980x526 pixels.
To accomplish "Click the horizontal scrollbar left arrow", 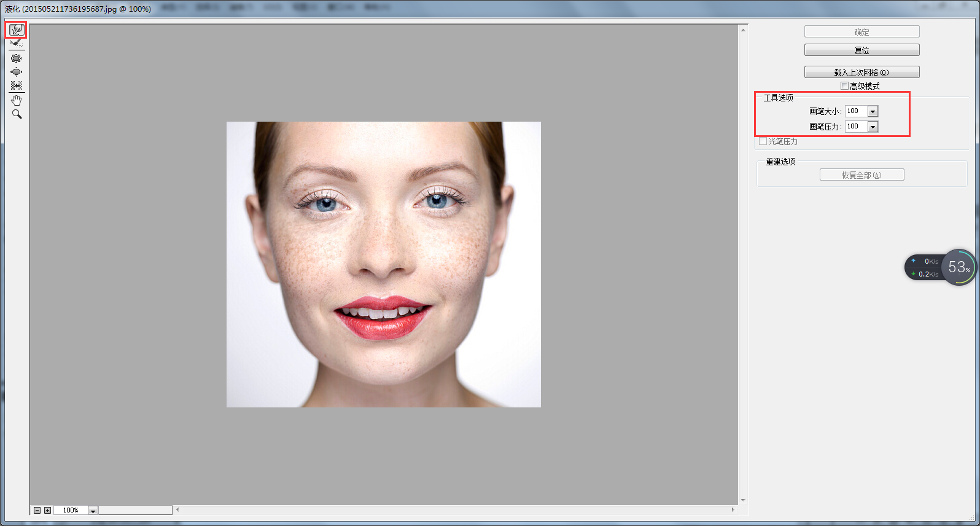I will [177, 509].
